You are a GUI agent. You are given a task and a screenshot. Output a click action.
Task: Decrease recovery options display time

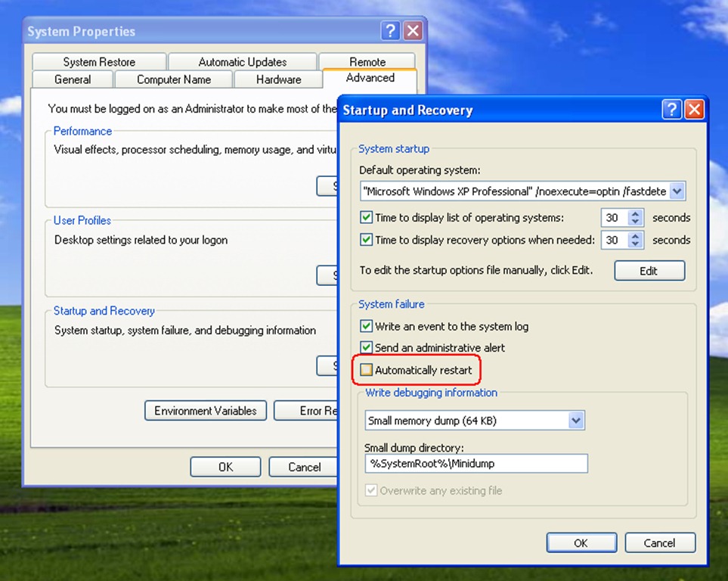635,244
